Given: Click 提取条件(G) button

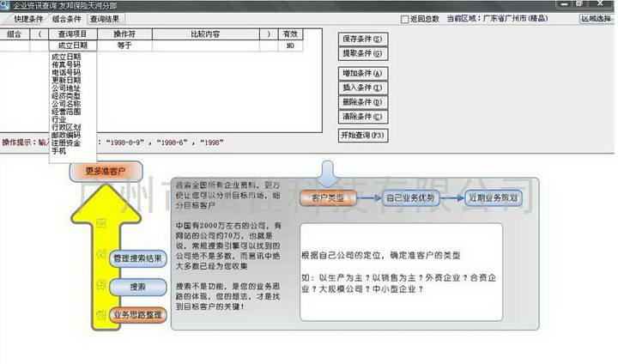Looking at the screenshot, I should [x=362, y=53].
